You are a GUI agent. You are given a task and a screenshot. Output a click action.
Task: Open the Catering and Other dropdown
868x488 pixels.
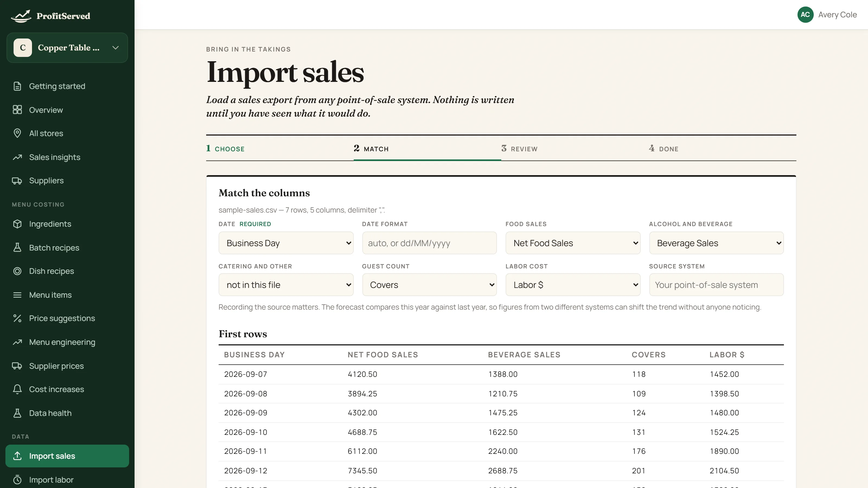[286, 285]
